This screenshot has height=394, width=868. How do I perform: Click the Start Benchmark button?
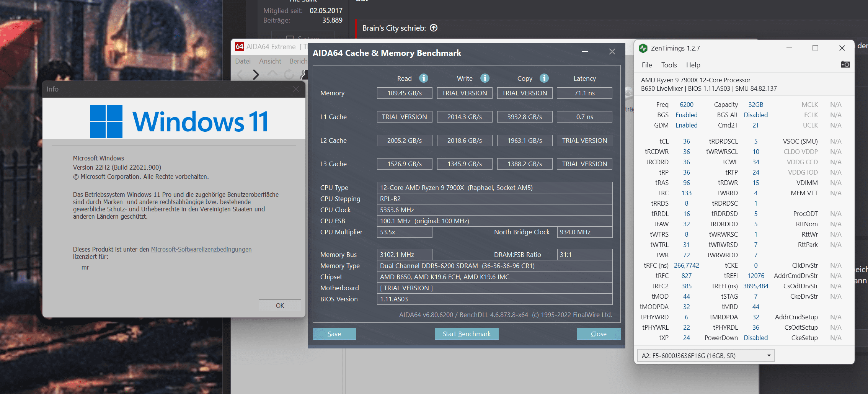pos(467,334)
